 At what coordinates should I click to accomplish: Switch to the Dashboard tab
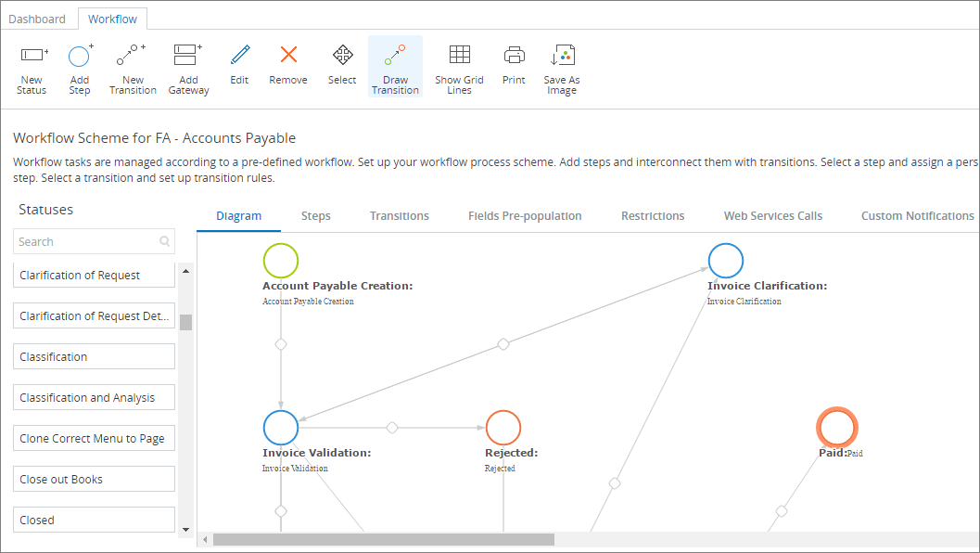click(x=37, y=18)
